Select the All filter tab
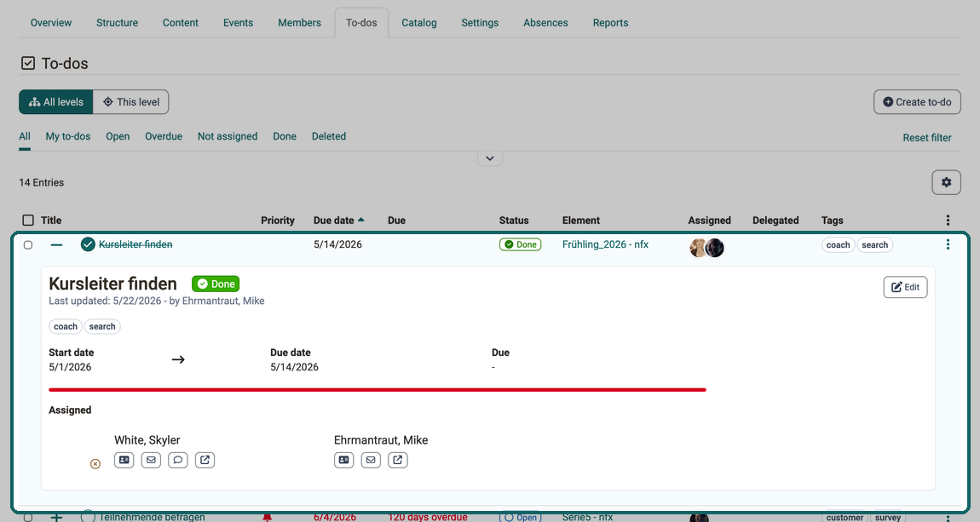Viewport: 980px width, 522px height. (25, 136)
